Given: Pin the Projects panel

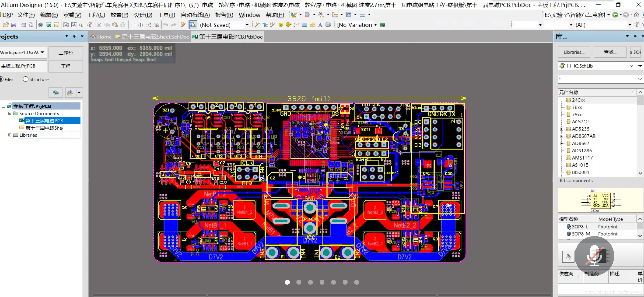Looking at the screenshot, I should point(74,36).
